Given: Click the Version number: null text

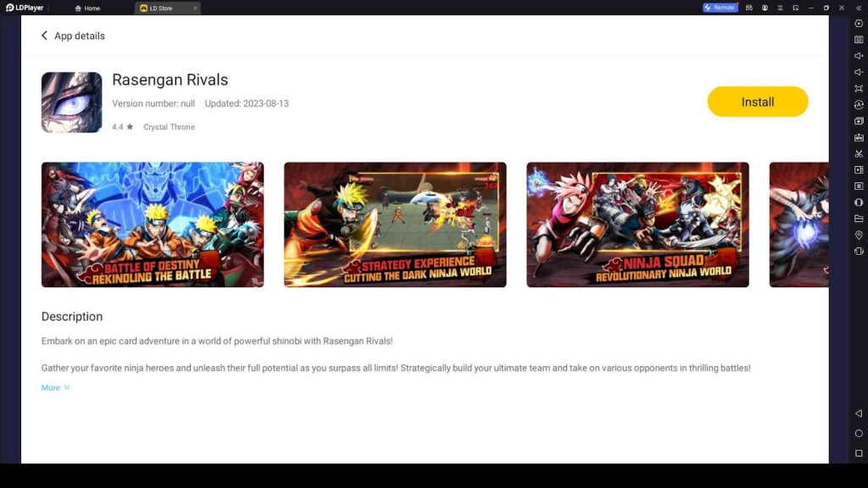Looking at the screenshot, I should point(153,103).
